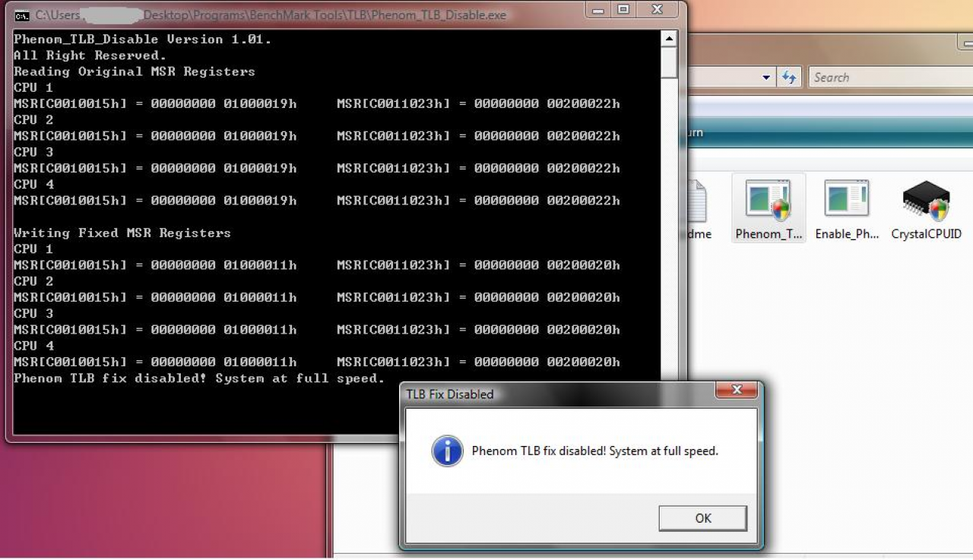
Task: Open the Phenom_T... file icon in Explorer
Action: pyautogui.click(x=769, y=207)
